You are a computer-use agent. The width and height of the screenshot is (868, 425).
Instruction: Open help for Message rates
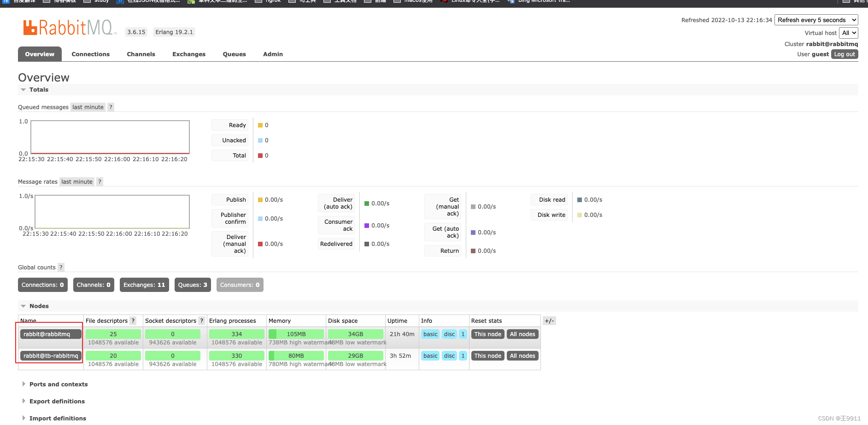100,182
